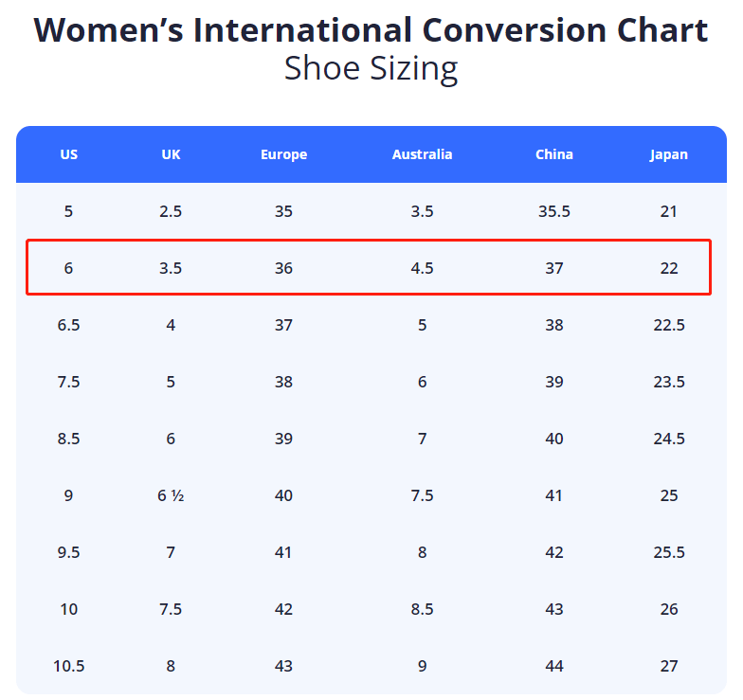The width and height of the screenshot is (743, 700).
Task: Select Japan size 22.5 cell
Action: pos(669,325)
